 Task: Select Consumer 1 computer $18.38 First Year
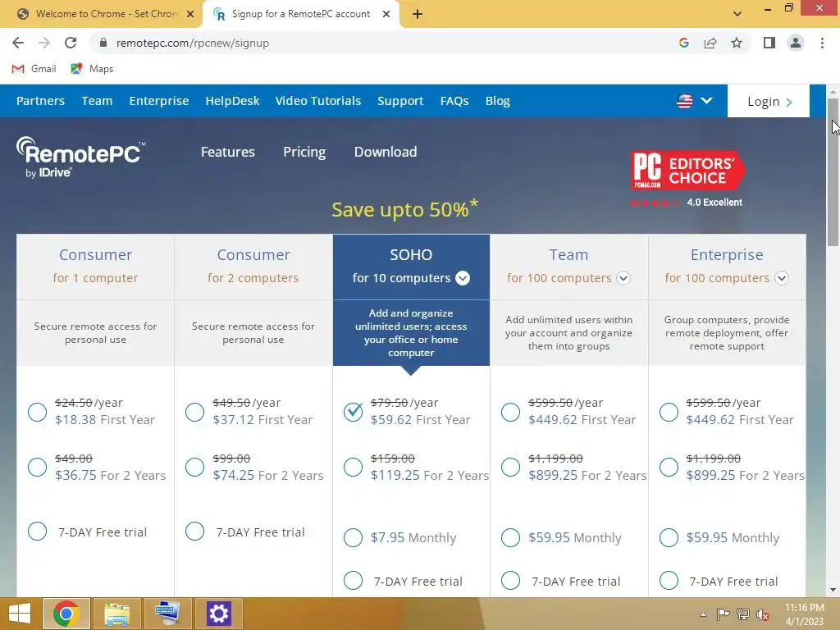[x=38, y=412]
